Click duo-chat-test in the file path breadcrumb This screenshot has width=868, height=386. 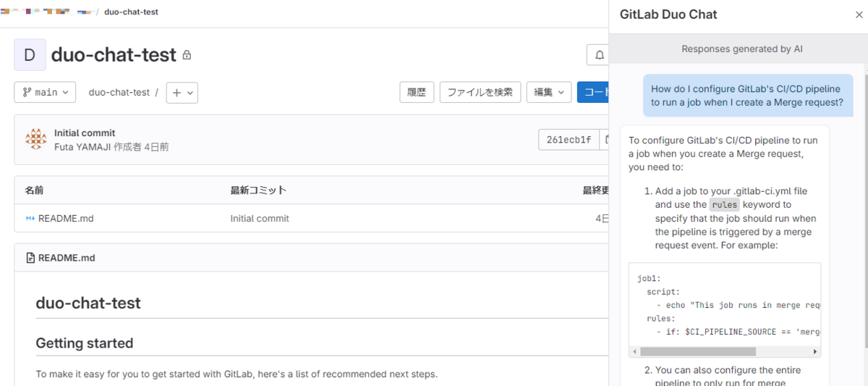click(x=119, y=92)
